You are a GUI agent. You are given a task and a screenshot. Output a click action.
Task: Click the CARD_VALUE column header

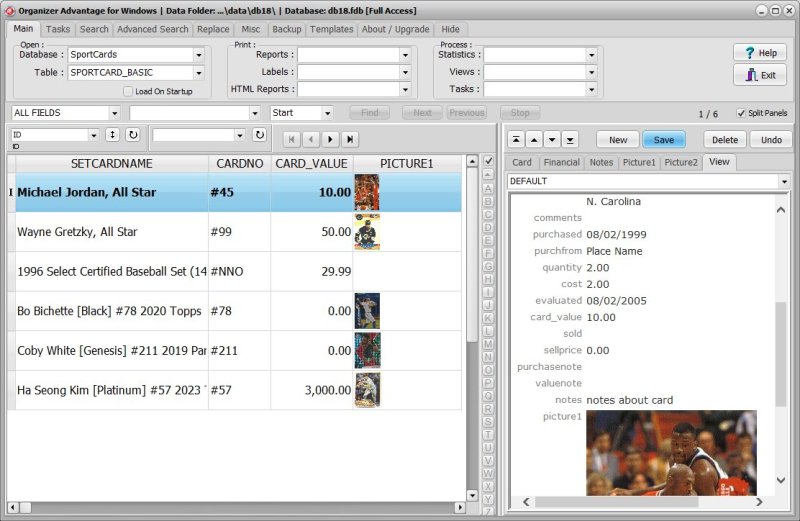[x=311, y=164]
